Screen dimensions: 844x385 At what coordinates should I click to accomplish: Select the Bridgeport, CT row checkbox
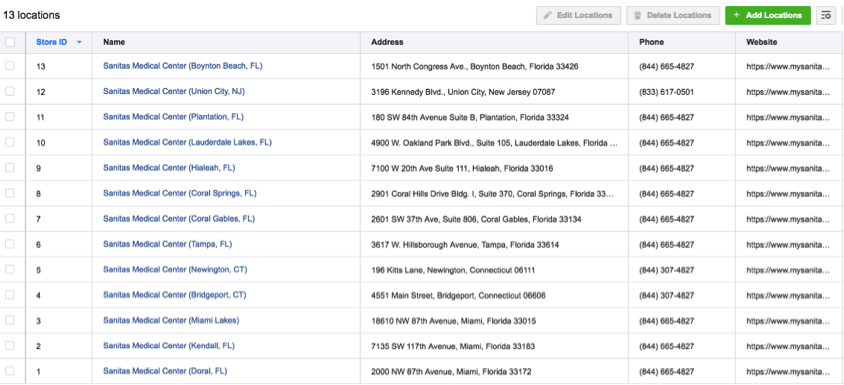pyautogui.click(x=10, y=295)
